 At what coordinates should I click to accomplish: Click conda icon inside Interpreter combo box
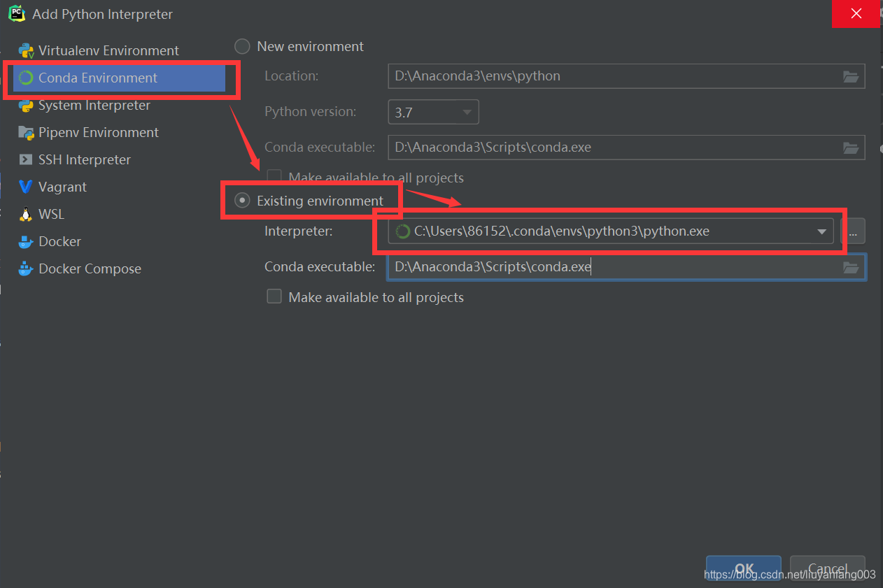tap(403, 231)
